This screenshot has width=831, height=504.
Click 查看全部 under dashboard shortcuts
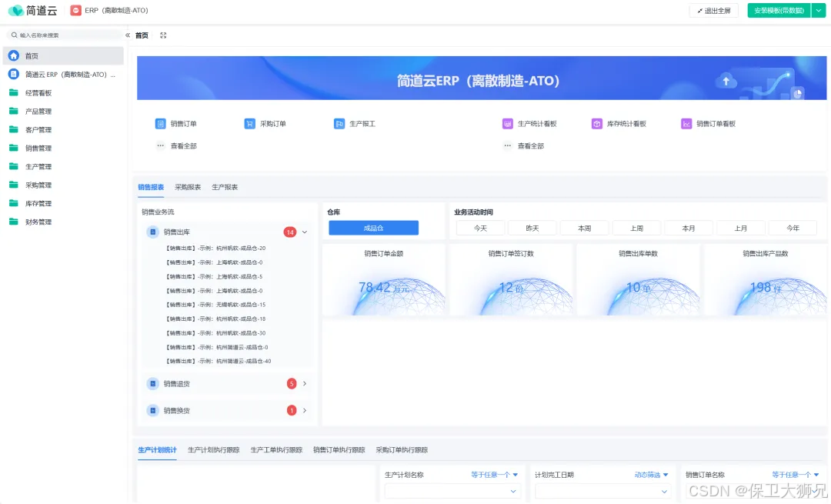pyautogui.click(x=530, y=145)
